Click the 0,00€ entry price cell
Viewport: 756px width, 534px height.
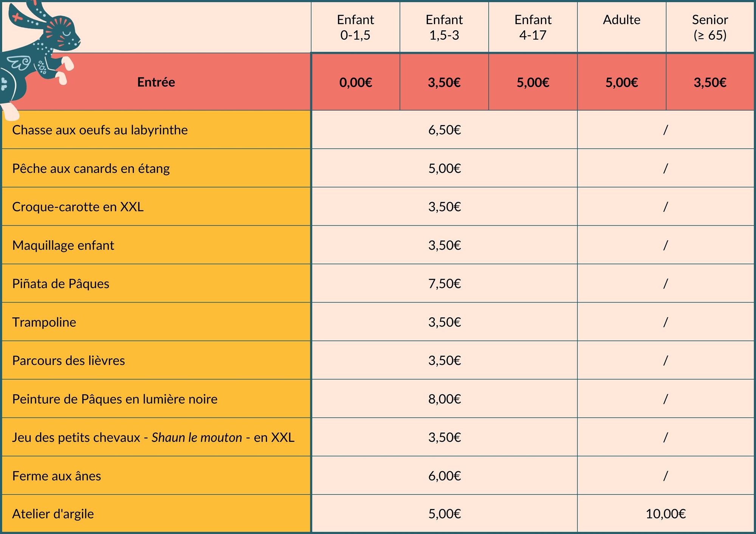355,82
